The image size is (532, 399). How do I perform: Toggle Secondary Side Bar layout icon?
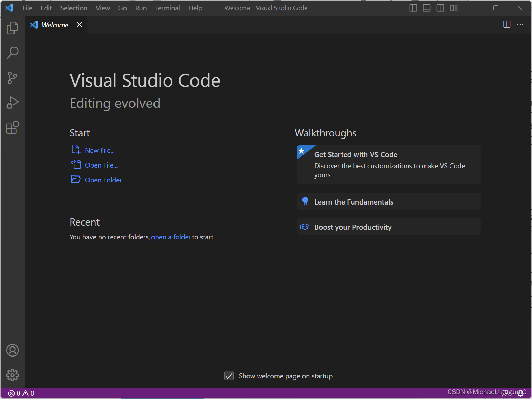point(440,8)
